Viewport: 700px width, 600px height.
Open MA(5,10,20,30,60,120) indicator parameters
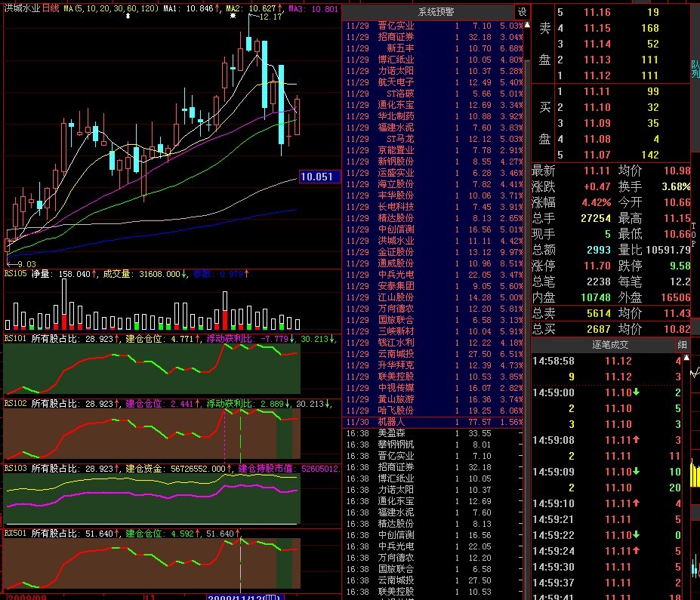pyautogui.click(x=110, y=8)
